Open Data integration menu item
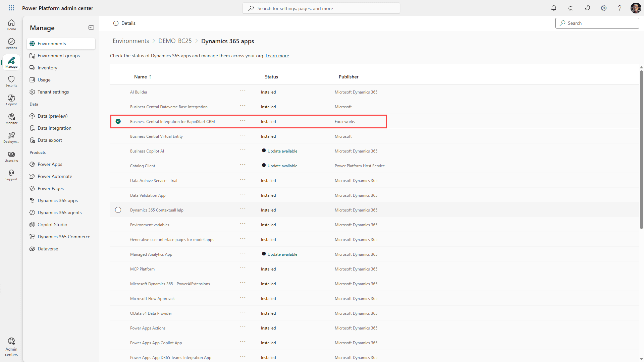 pyautogui.click(x=61, y=128)
